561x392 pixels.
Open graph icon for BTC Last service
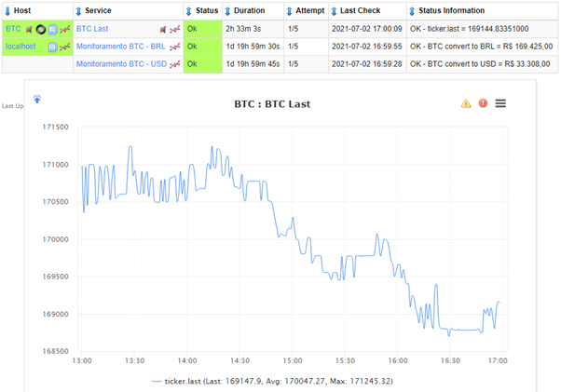point(174,29)
